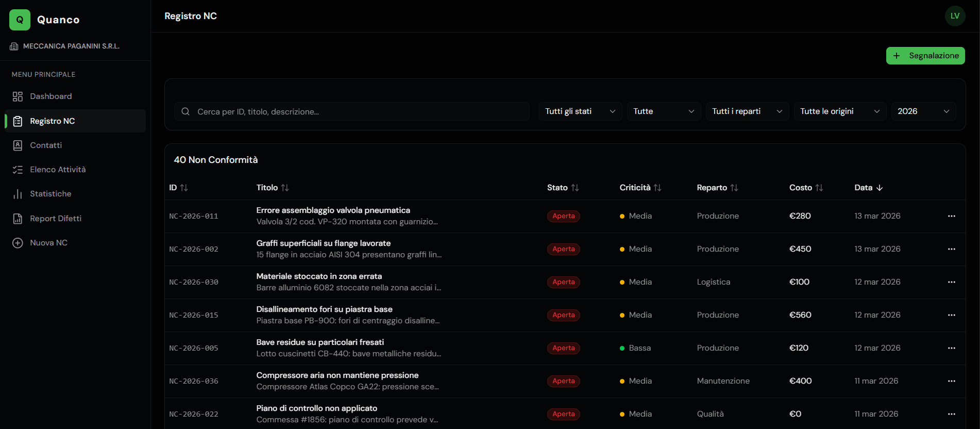The width and height of the screenshot is (980, 429).
Task: Open row actions menu for NC-2026-036
Action: [x=952, y=381]
